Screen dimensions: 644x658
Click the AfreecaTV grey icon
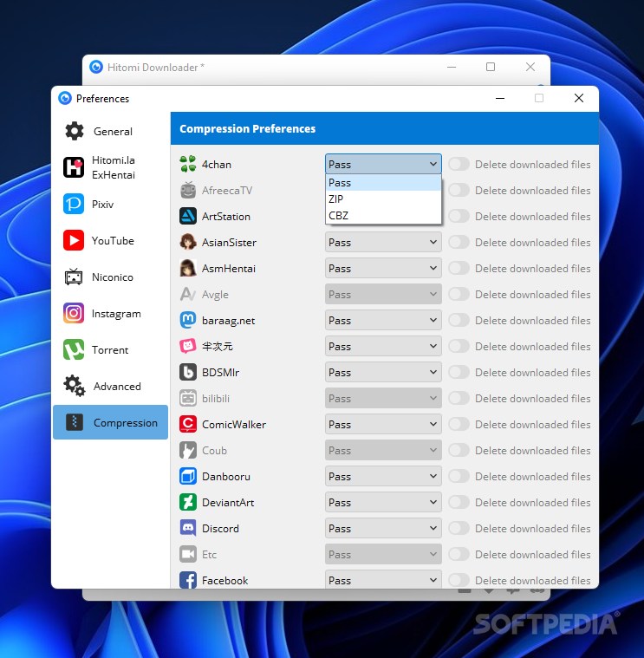(187, 190)
